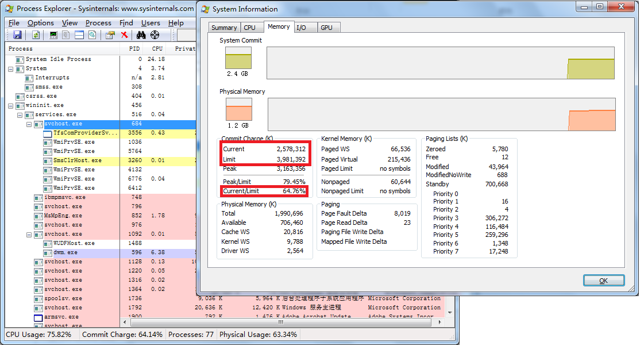Click the Physical Memory 1.2 GB gauge
The height and width of the screenshot is (345, 644).
click(239, 109)
